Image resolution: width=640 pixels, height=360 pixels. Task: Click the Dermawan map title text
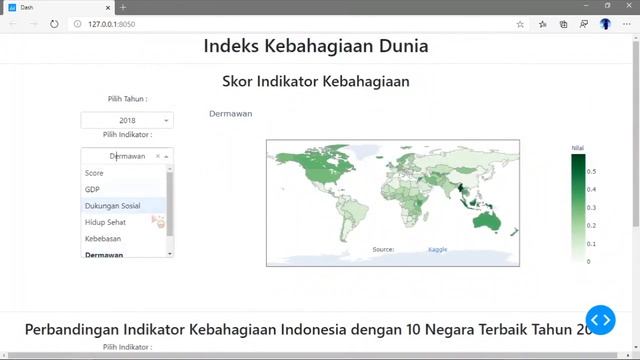coord(231,114)
